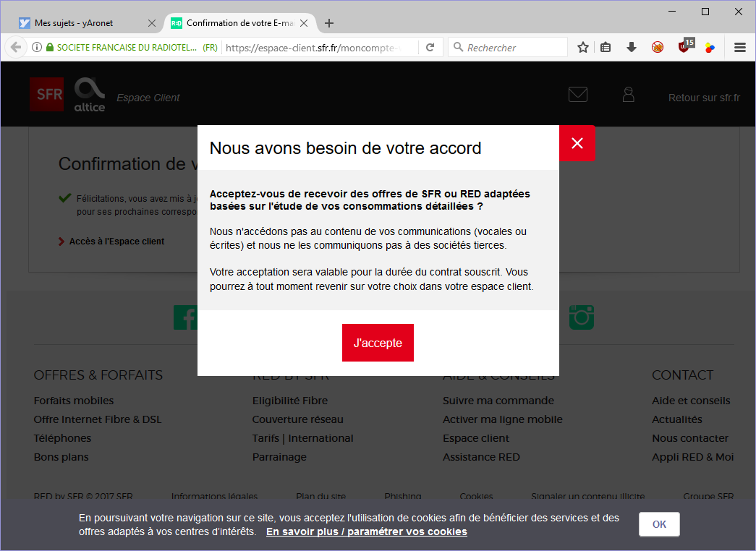The image size is (756, 551).
Task: Click the J'accepte button
Action: (x=378, y=343)
